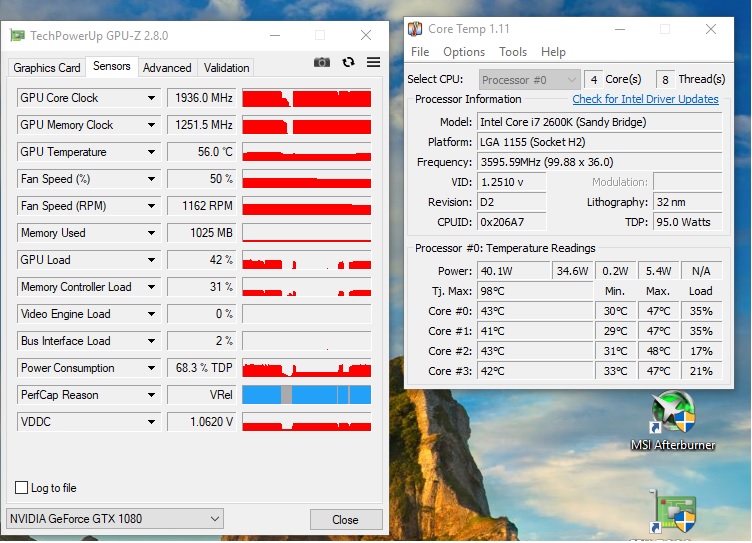This screenshot has height=543, width=752.
Task: Open Core Temp Options menu
Action: point(464,52)
